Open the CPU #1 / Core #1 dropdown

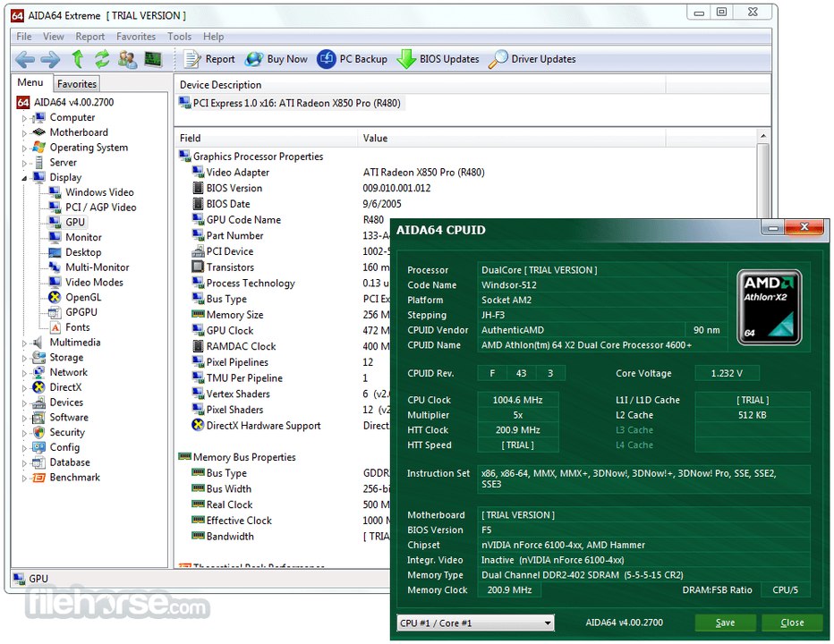coord(475,623)
